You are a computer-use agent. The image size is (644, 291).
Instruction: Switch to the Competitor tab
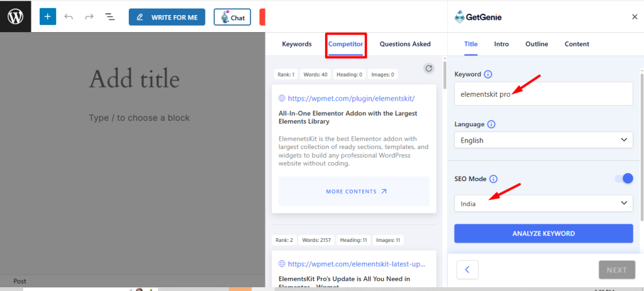345,44
